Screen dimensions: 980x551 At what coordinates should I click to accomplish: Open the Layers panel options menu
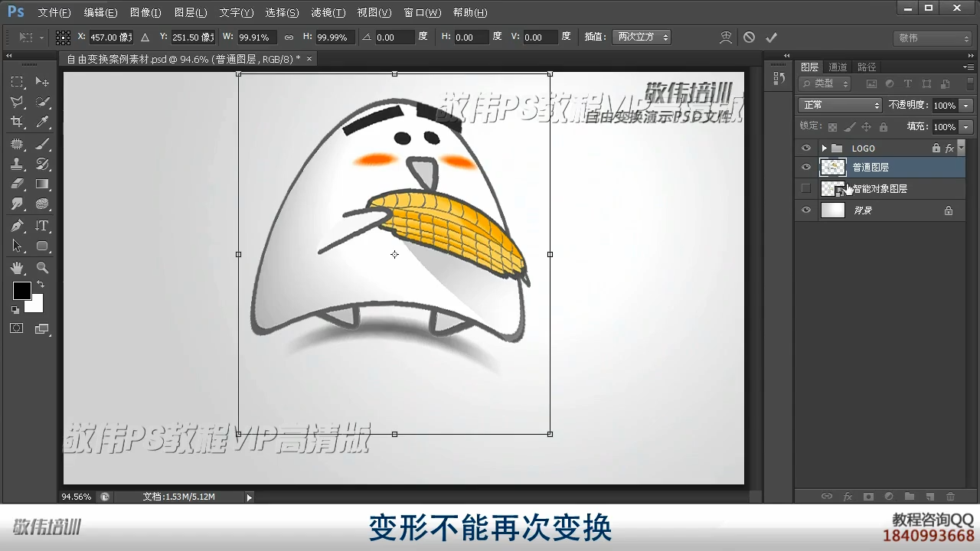pyautogui.click(x=969, y=67)
